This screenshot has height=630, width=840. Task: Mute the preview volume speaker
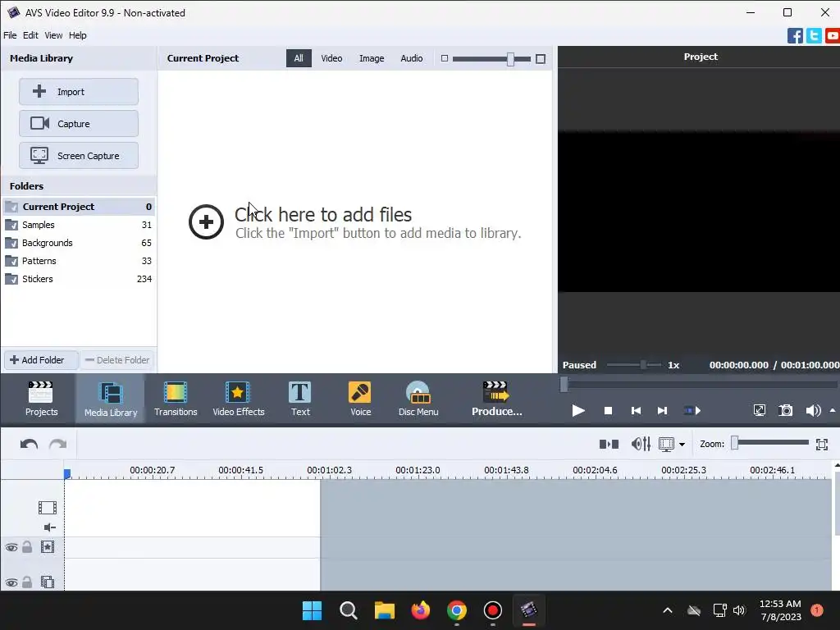pyautogui.click(x=813, y=411)
